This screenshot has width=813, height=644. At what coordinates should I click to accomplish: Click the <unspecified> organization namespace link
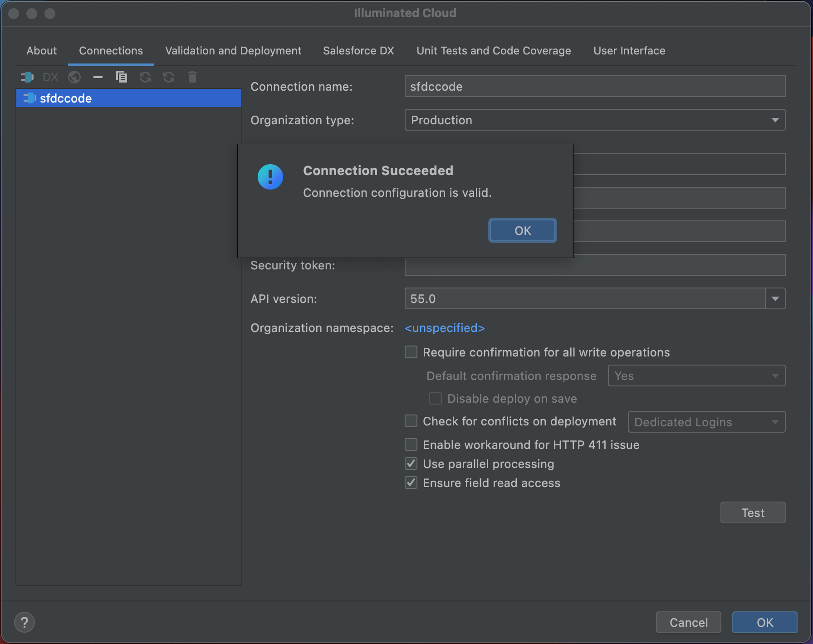point(445,327)
